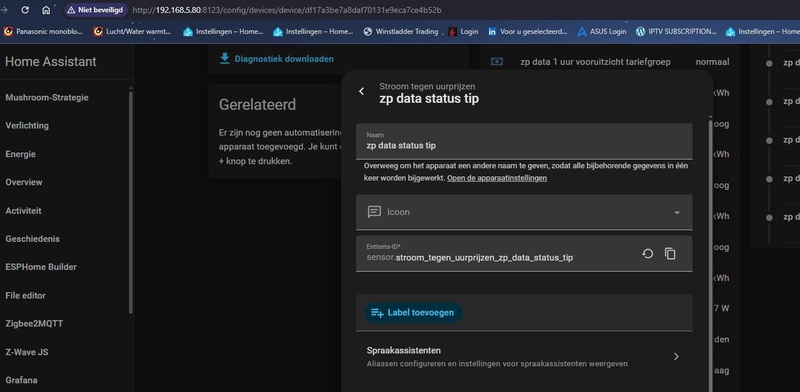Launch ESPHome Builder from sidebar

coord(41,267)
